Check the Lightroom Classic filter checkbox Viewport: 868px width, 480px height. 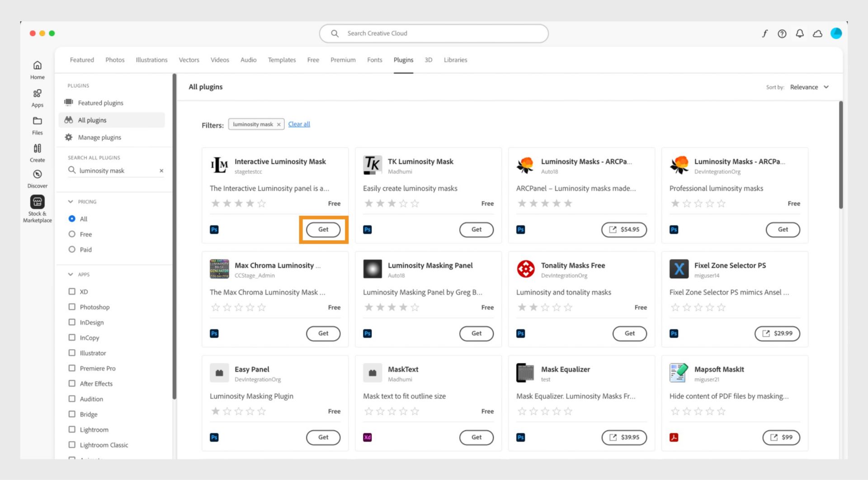[x=72, y=445]
